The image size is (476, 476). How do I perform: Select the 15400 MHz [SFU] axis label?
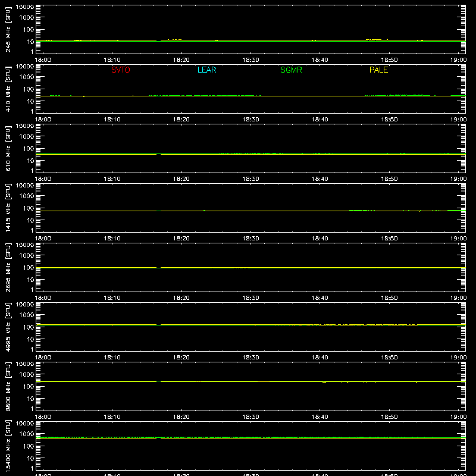(8, 446)
